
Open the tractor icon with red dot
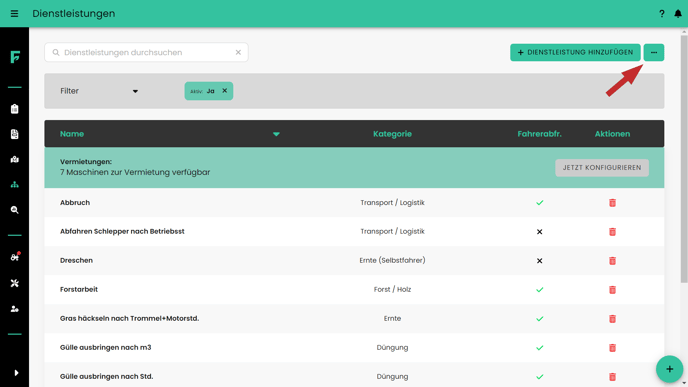(15, 257)
